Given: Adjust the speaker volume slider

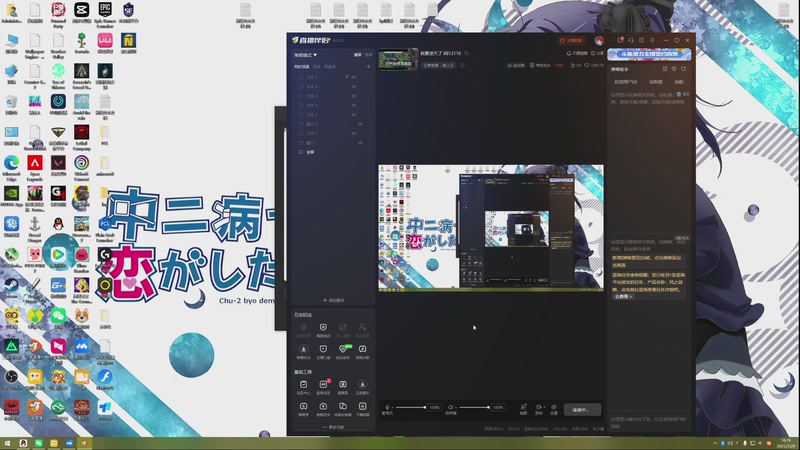Looking at the screenshot, I should 474,407.
